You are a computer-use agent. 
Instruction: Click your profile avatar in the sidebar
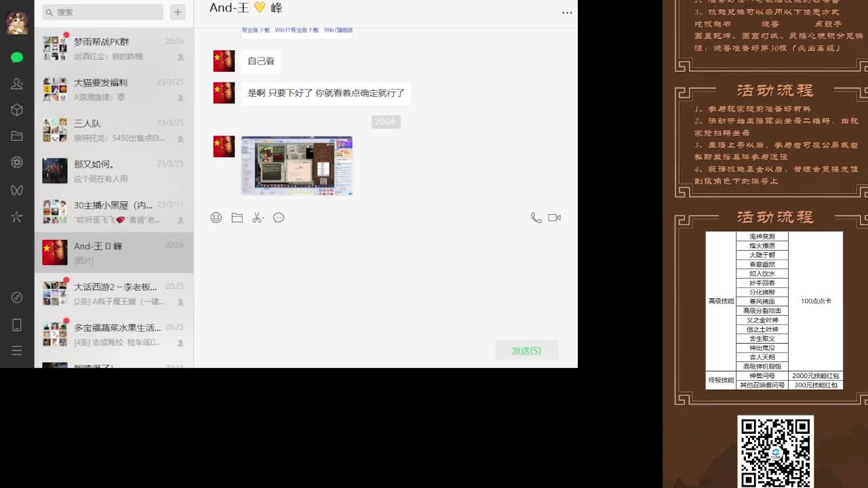coord(17,23)
